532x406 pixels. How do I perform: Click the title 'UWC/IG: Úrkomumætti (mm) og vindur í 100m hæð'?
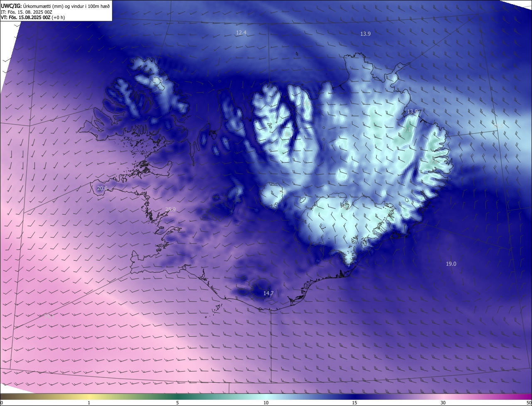[55, 6]
